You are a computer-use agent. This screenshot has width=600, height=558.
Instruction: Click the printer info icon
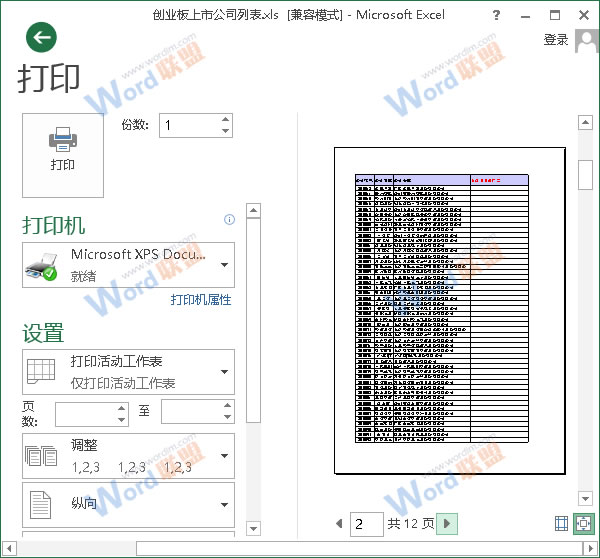229,219
